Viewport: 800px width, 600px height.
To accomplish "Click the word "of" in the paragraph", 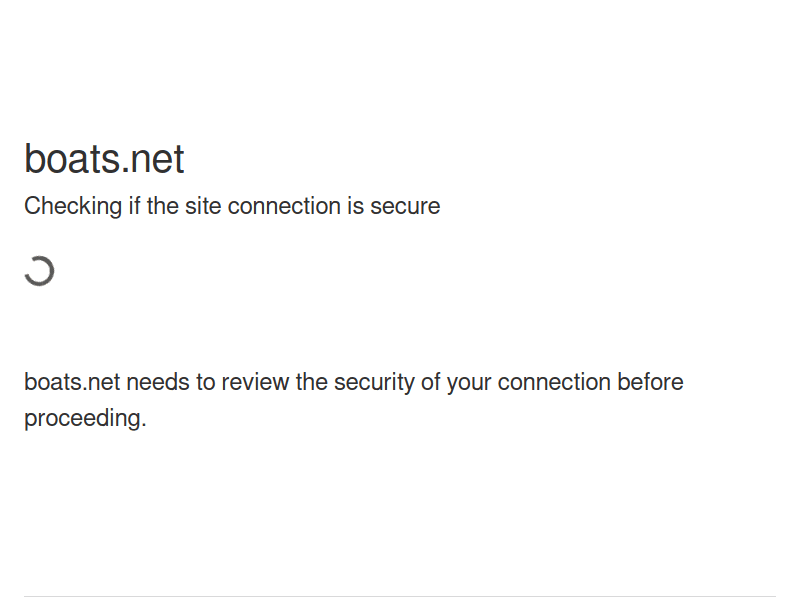I will (431, 382).
